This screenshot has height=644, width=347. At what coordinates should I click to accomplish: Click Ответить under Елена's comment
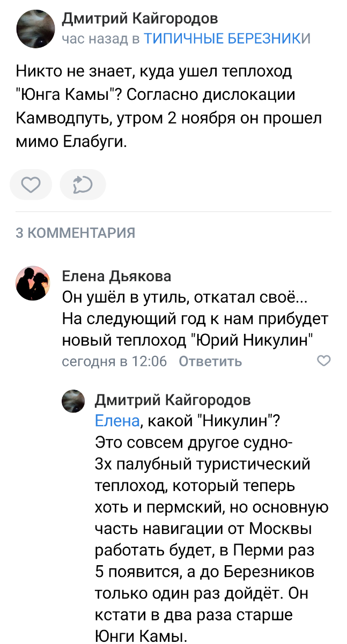210,362
